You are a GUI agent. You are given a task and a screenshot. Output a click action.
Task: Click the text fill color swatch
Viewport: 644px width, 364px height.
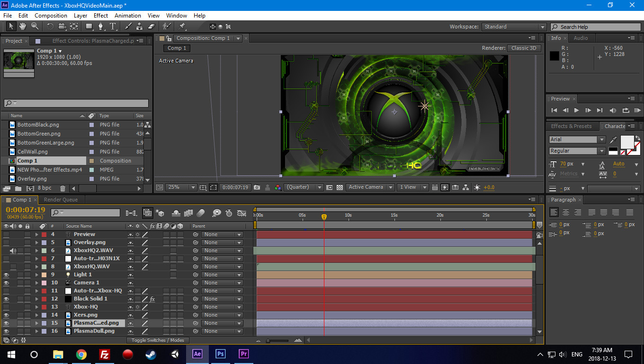coord(627,142)
